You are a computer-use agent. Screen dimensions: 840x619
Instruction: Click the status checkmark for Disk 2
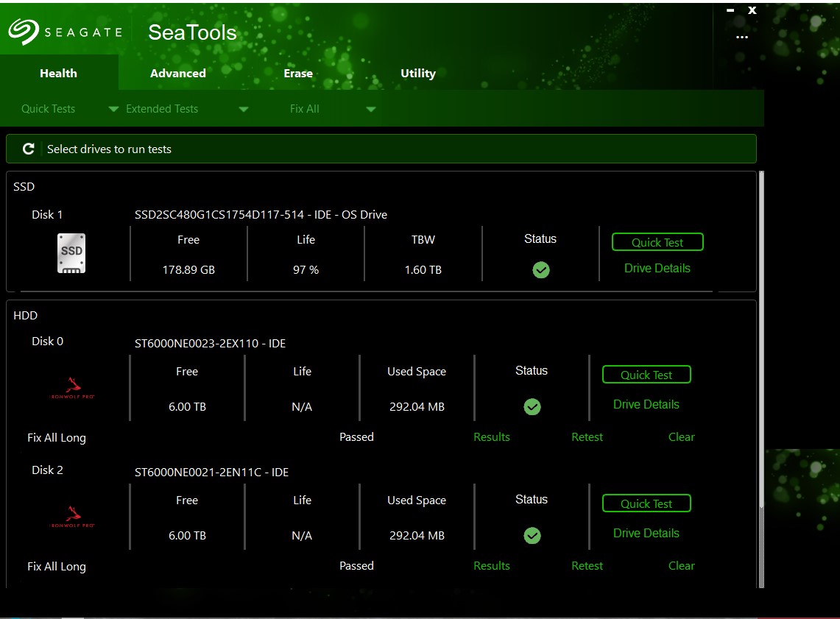click(x=532, y=535)
